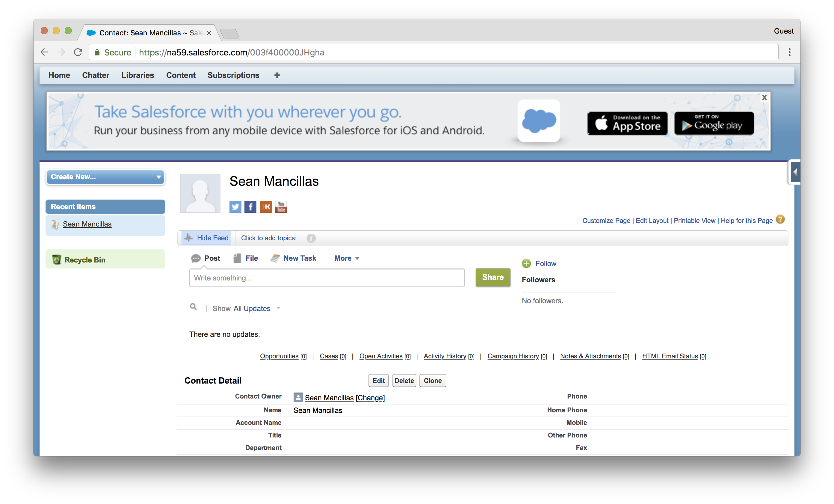Click the Help question mark icon
The height and width of the screenshot is (504, 834).
click(780, 220)
